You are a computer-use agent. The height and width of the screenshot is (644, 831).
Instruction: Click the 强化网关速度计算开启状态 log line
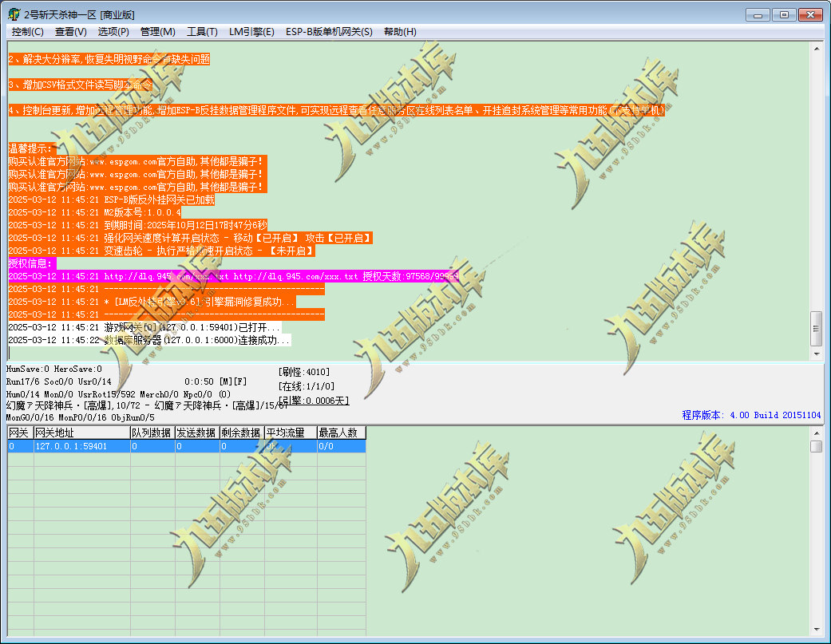coord(190,238)
